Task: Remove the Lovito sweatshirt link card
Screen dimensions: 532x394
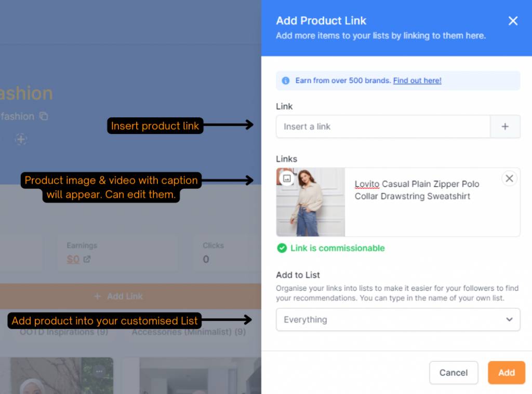Action: [509, 179]
